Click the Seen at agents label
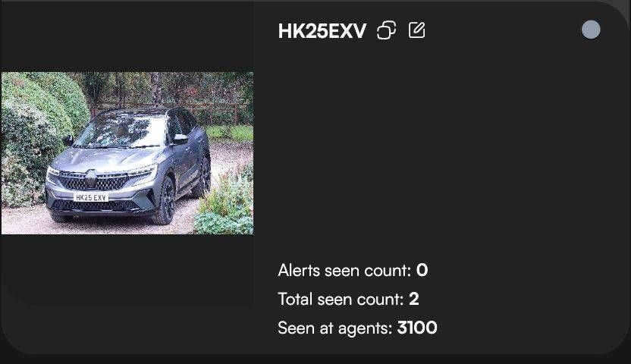 [x=334, y=328]
